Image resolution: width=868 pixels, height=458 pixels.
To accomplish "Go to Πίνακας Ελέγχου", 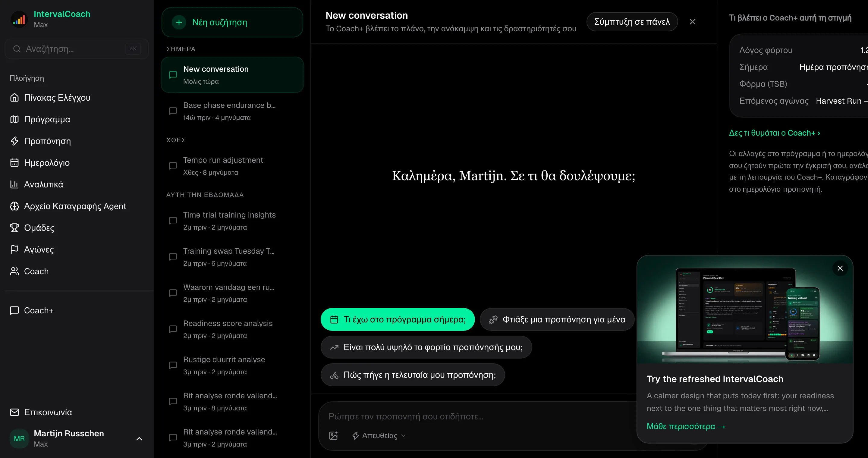I will tap(77, 98).
